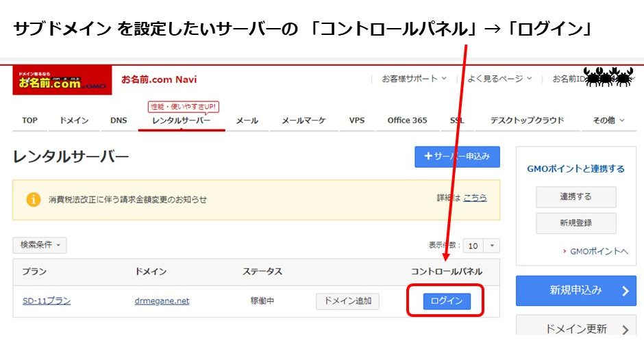Click the お名前.com logo

click(62, 80)
